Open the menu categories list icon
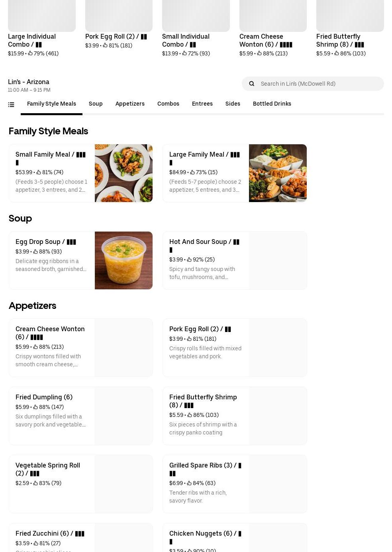 (x=11, y=105)
